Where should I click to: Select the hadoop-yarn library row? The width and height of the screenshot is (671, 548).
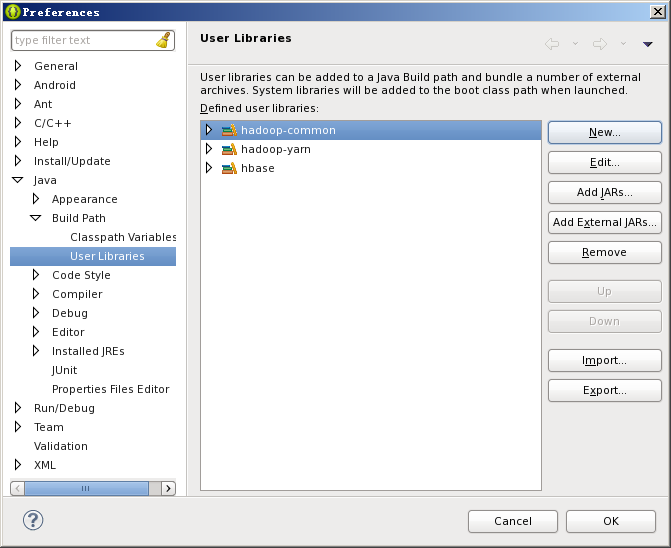click(371, 149)
